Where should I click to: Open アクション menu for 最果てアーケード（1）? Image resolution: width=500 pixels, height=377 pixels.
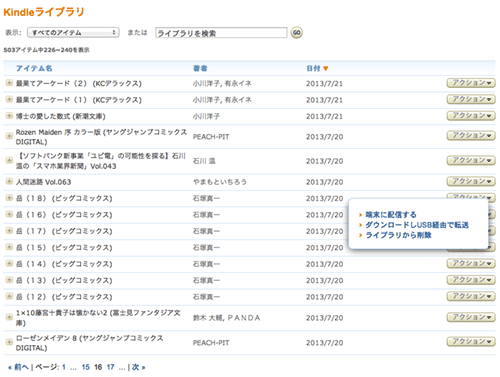471,99
